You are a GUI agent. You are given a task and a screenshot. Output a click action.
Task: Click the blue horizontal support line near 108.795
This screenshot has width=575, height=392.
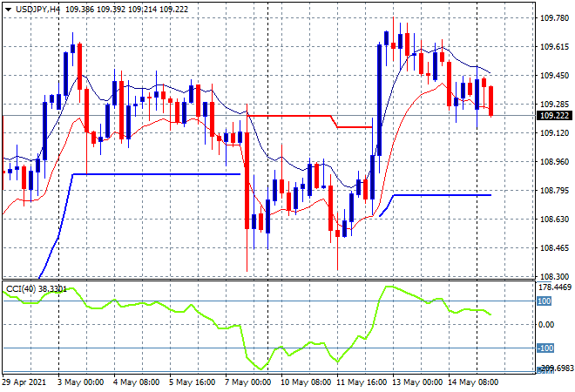coord(442,195)
